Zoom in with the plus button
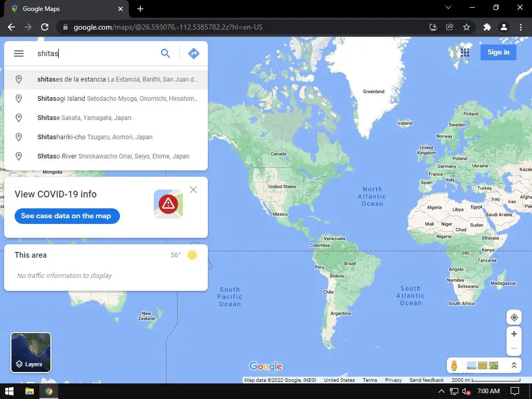Screen dimensions: 532x399 click(514, 334)
